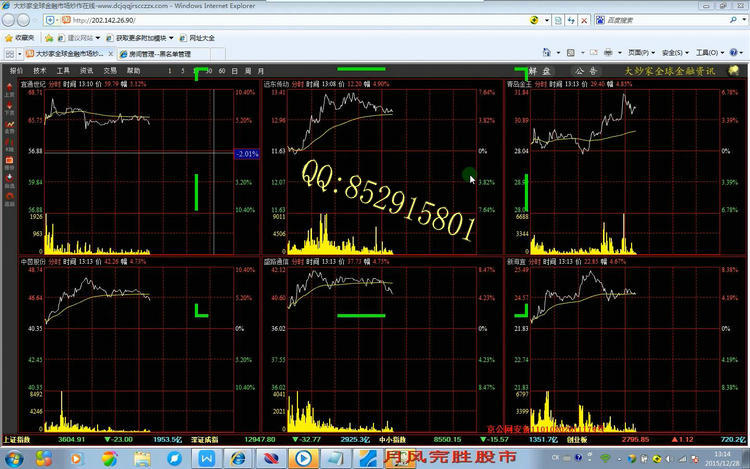This screenshot has height=469, width=750.
Task: Open the 技术 menu
Action: pos(40,71)
